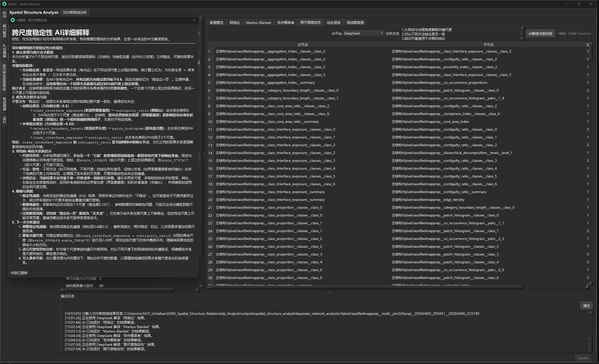Select the 网络图推理 tab

[x=355, y=23]
